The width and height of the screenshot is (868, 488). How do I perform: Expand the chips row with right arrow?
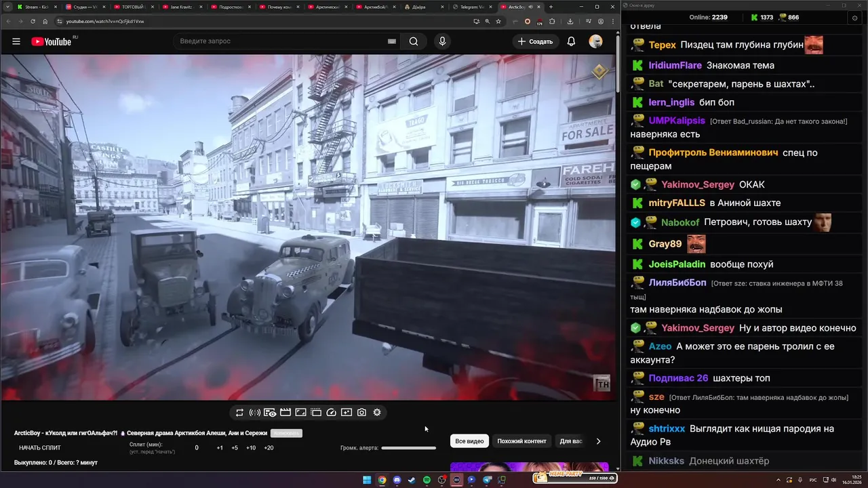coord(598,441)
